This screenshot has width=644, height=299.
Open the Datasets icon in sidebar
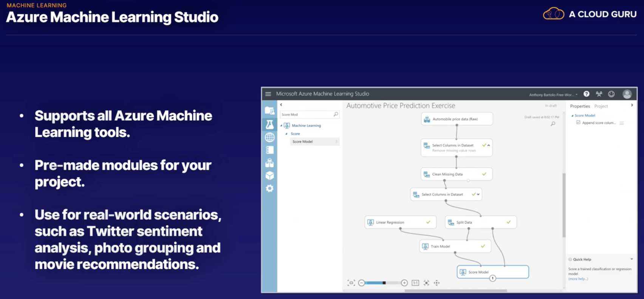click(x=269, y=163)
